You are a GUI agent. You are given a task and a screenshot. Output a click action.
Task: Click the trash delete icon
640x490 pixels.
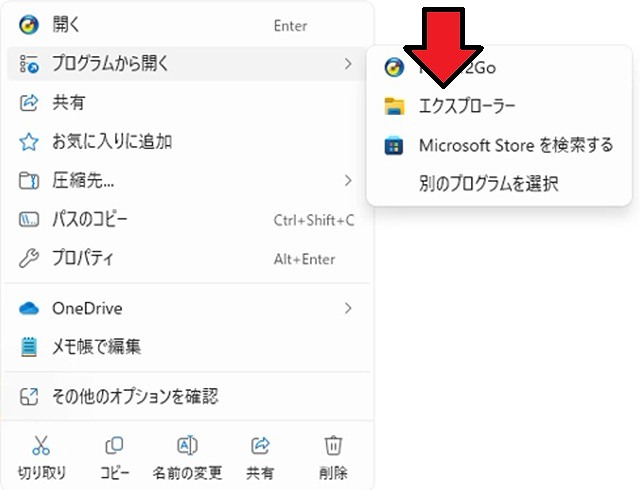tap(334, 445)
